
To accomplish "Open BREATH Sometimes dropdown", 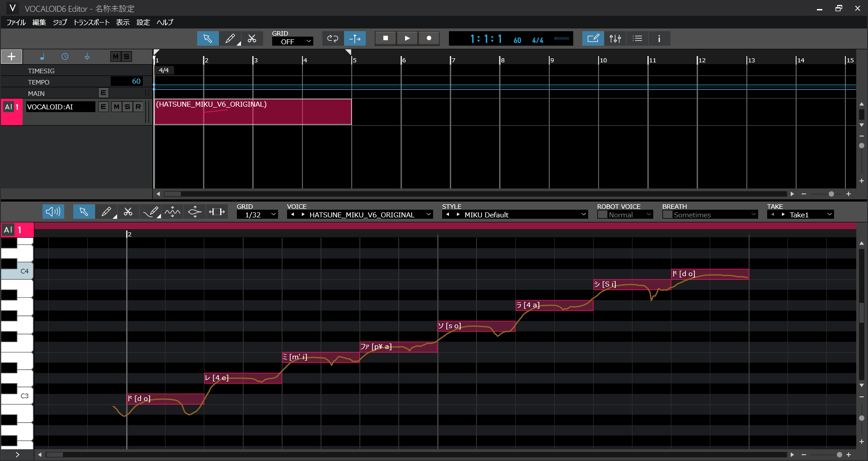I will pos(715,215).
